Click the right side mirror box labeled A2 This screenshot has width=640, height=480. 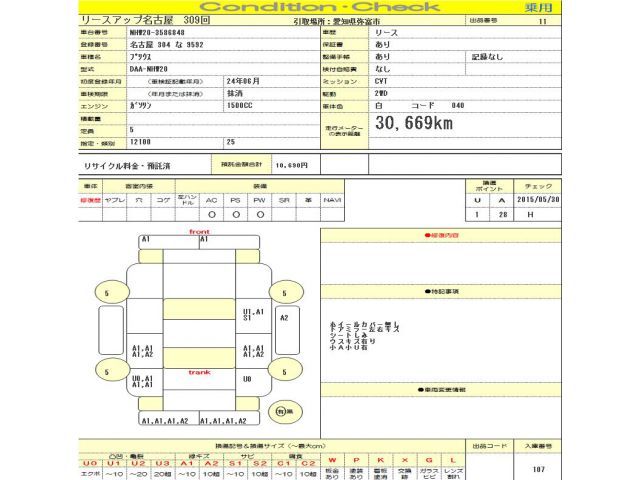point(283,317)
